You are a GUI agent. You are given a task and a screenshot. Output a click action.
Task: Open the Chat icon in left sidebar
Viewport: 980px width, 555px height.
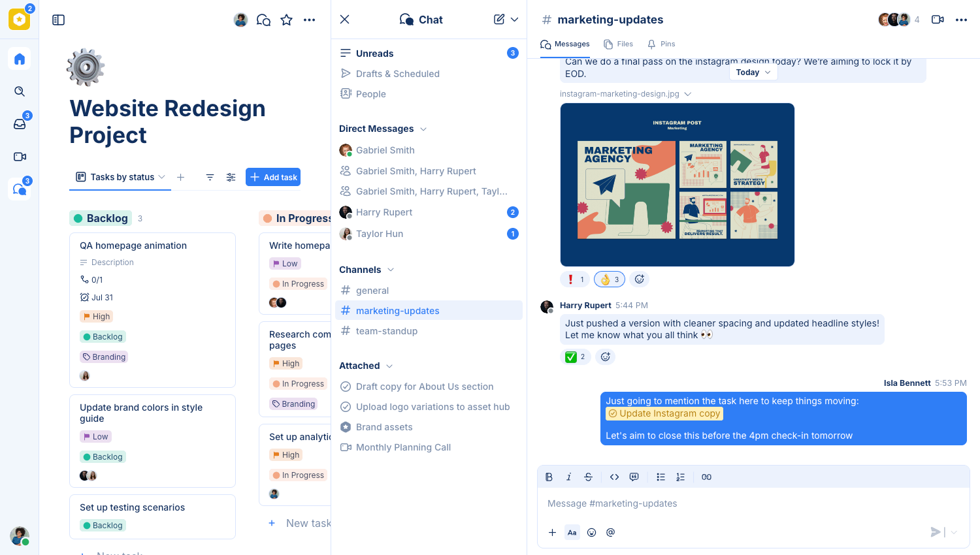pos(20,189)
